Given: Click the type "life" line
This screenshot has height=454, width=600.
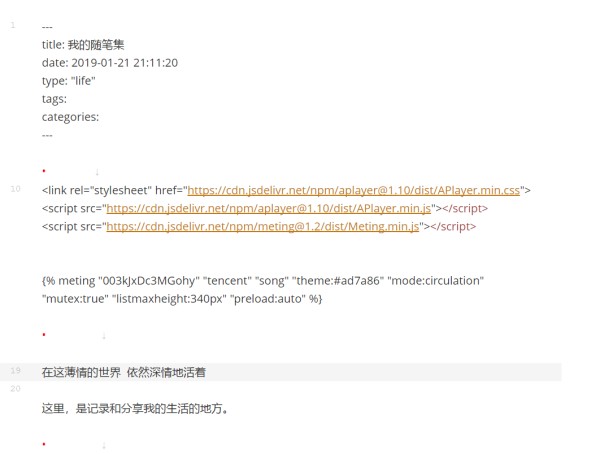Looking at the screenshot, I should [x=69, y=81].
